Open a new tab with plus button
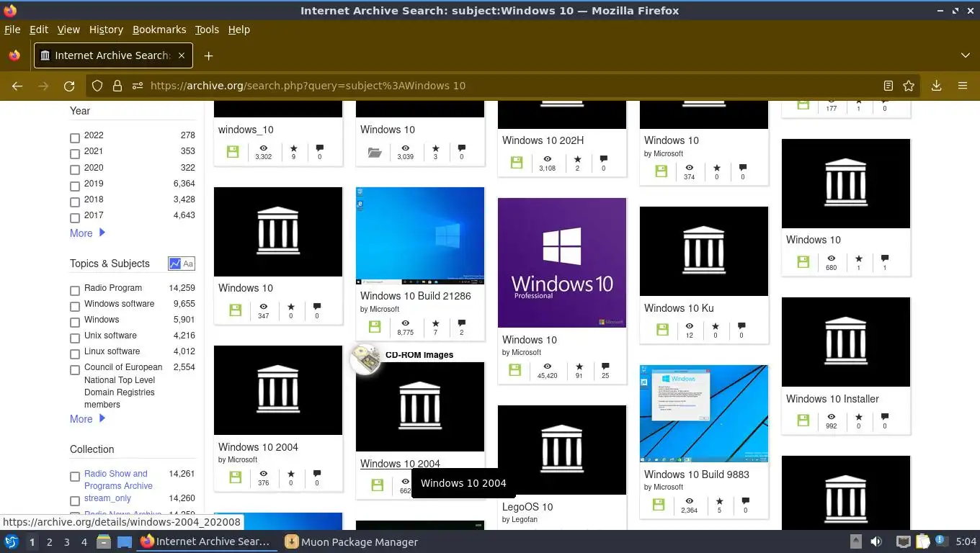Viewport: 980px width, 553px height. coord(208,55)
